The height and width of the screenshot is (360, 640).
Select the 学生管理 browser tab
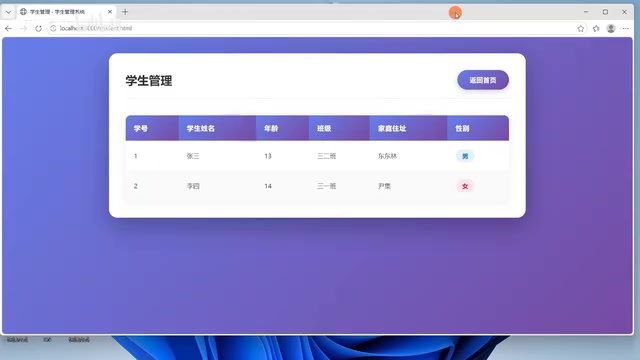(65, 12)
